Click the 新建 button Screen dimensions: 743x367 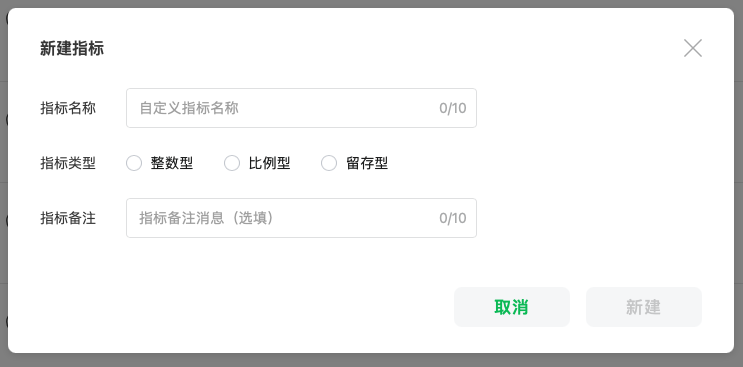[x=643, y=307]
